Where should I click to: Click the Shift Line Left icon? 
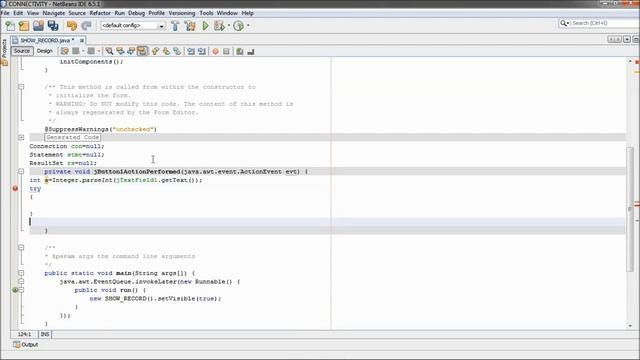(x=191, y=51)
